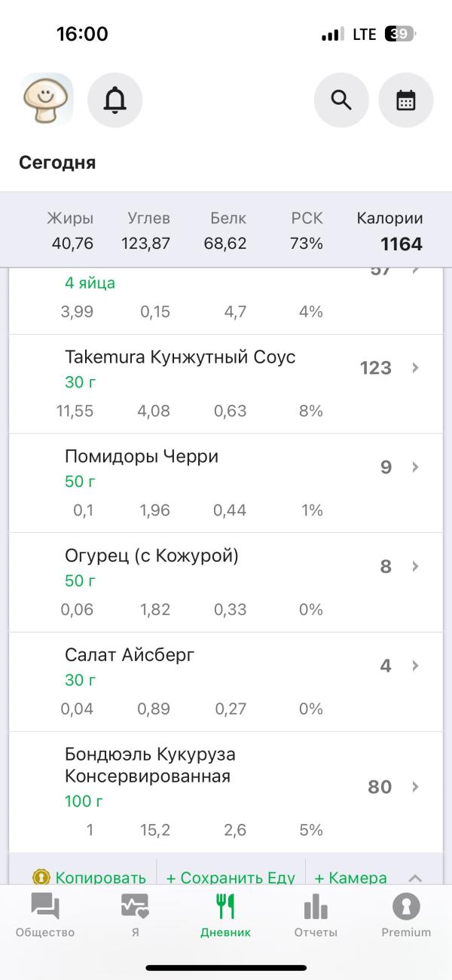
Task: Tap + Сохранить Еду button
Action: tap(231, 877)
